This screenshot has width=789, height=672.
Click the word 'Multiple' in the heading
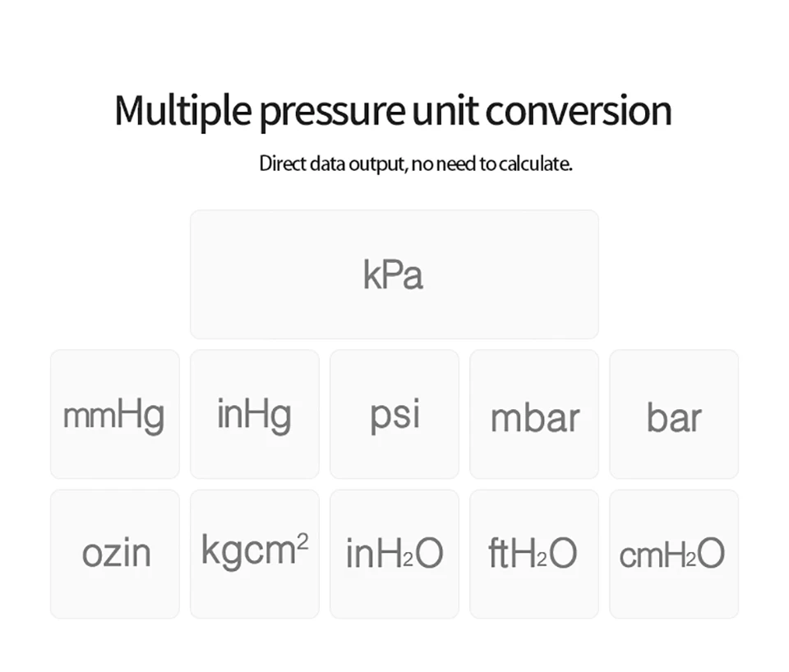click(183, 112)
